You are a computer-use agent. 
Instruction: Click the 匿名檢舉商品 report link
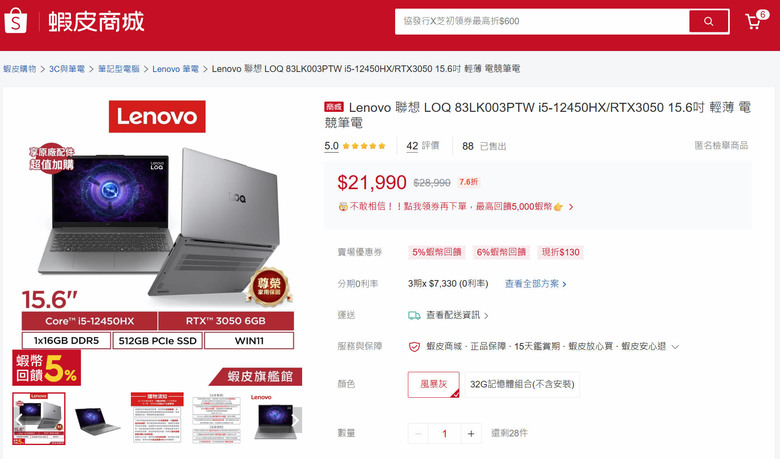point(721,145)
